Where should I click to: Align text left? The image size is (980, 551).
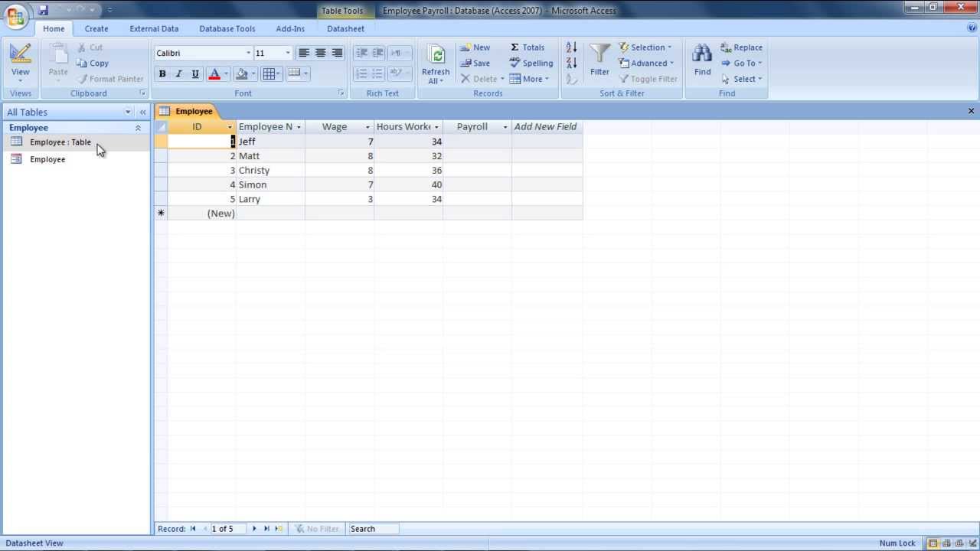coord(303,53)
